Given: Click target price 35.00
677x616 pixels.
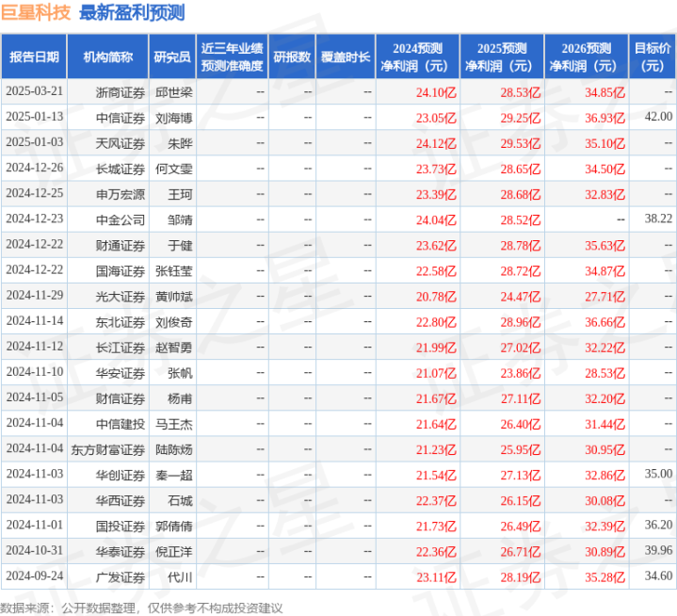Looking at the screenshot, I should 658,474.
